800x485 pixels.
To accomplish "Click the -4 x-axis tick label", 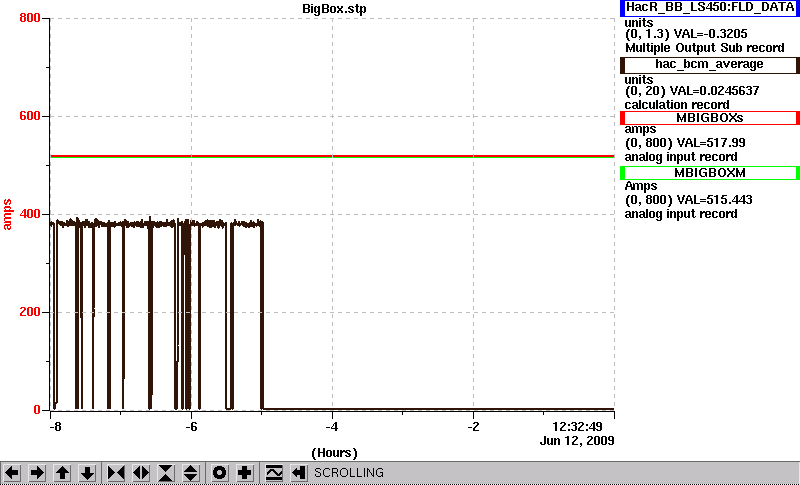I will point(332,426).
